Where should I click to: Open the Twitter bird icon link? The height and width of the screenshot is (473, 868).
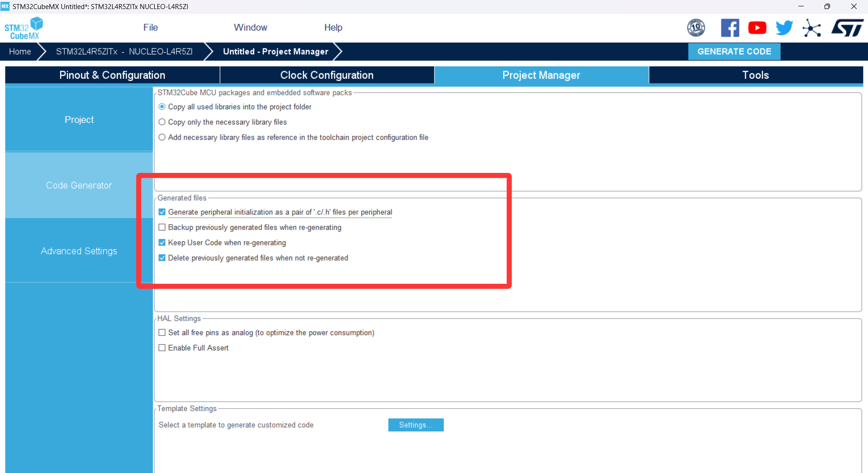coord(784,28)
